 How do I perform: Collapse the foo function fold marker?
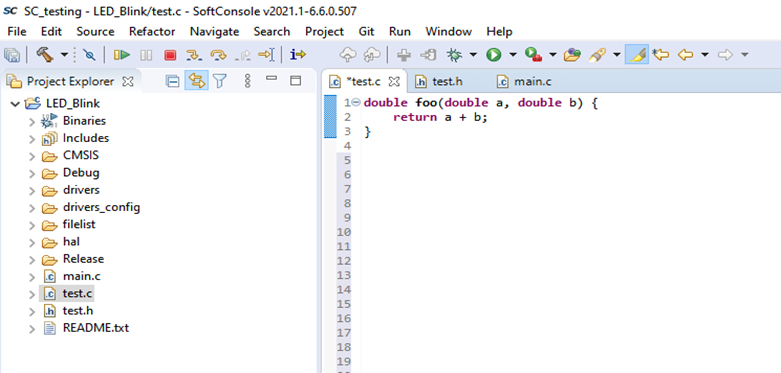pos(356,103)
